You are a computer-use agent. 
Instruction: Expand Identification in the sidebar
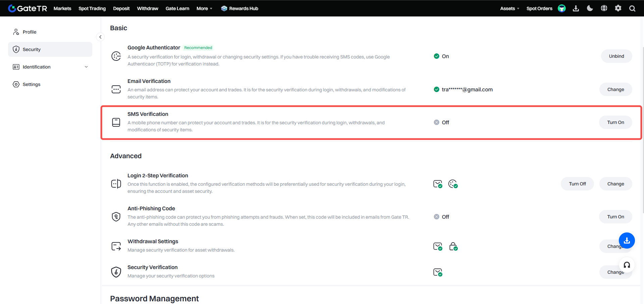coord(50,67)
